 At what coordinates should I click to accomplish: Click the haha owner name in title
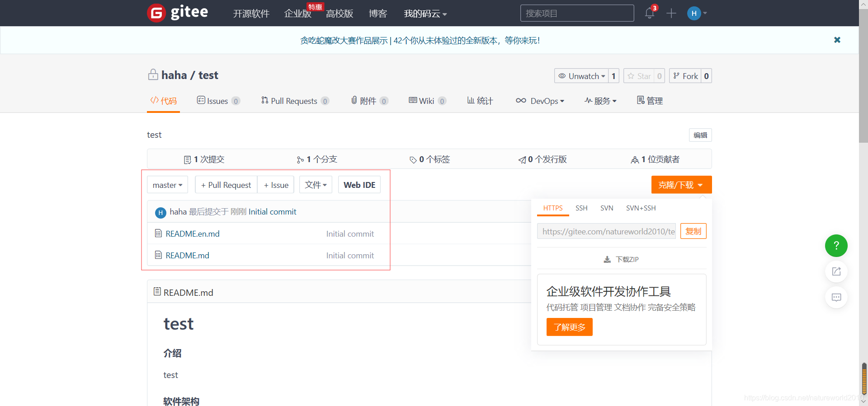click(x=174, y=75)
